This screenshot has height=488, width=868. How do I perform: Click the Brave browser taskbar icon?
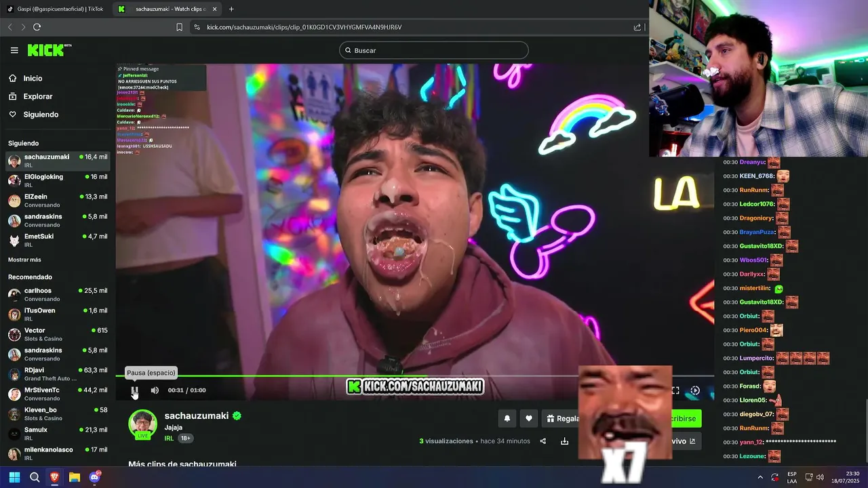coord(54,477)
